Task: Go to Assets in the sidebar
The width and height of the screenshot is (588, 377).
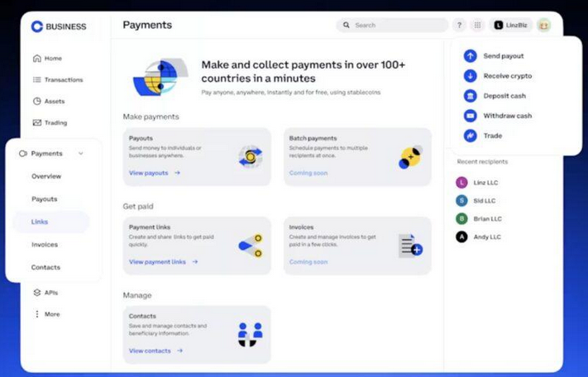Action: (x=49, y=101)
